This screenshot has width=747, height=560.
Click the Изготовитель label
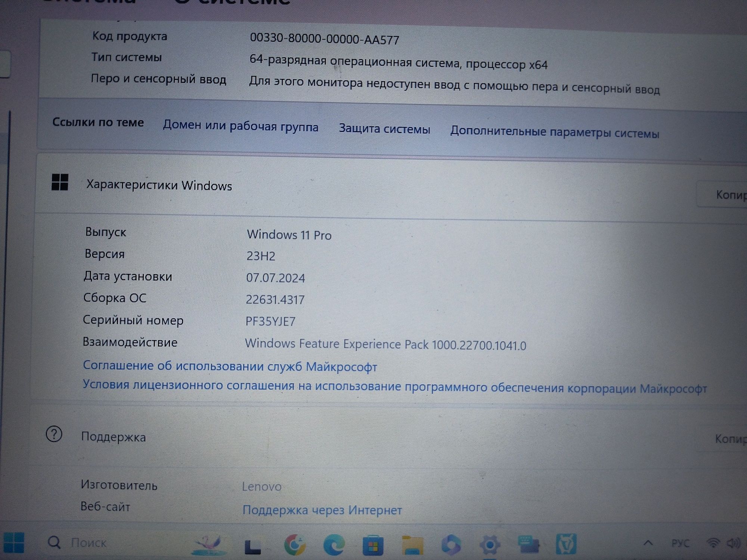(x=119, y=485)
